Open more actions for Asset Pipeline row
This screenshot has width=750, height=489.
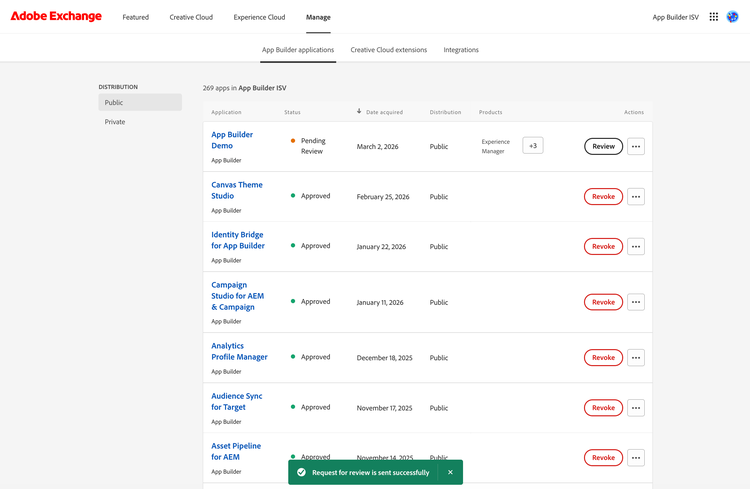tap(636, 457)
